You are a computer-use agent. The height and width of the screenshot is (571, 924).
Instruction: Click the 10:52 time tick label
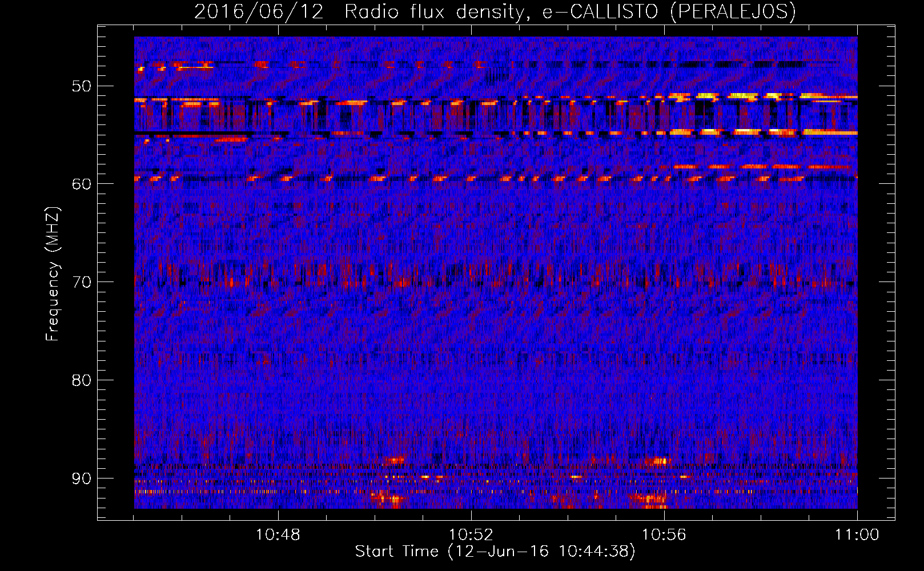click(471, 535)
